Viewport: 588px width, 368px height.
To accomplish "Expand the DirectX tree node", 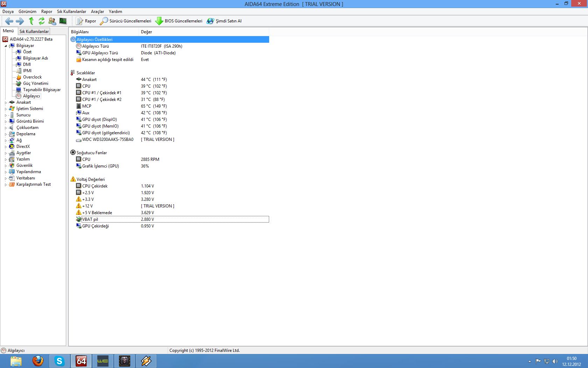I will (6, 147).
